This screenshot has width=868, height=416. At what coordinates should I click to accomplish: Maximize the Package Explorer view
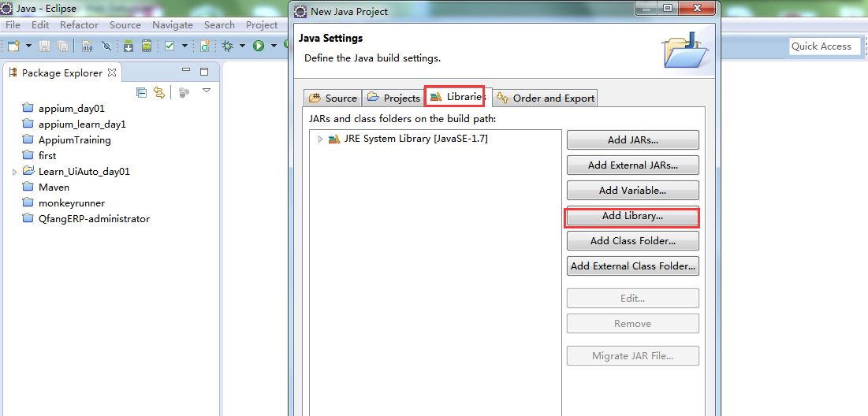click(x=203, y=72)
